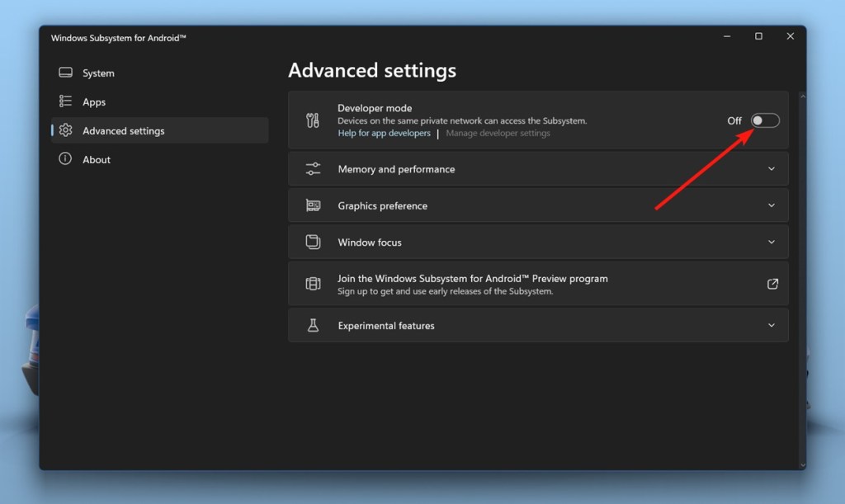This screenshot has width=845, height=504.
Task: Expand Graphics preference chevron
Action: (772, 205)
